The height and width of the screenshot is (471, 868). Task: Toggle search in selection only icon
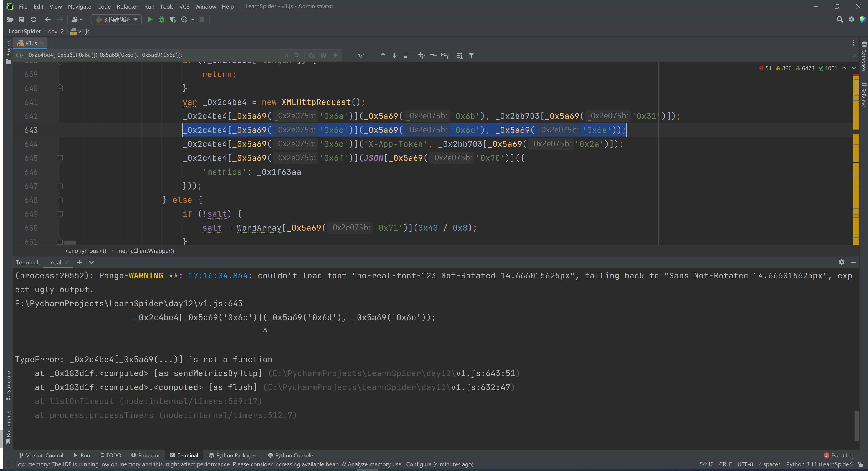click(406, 55)
